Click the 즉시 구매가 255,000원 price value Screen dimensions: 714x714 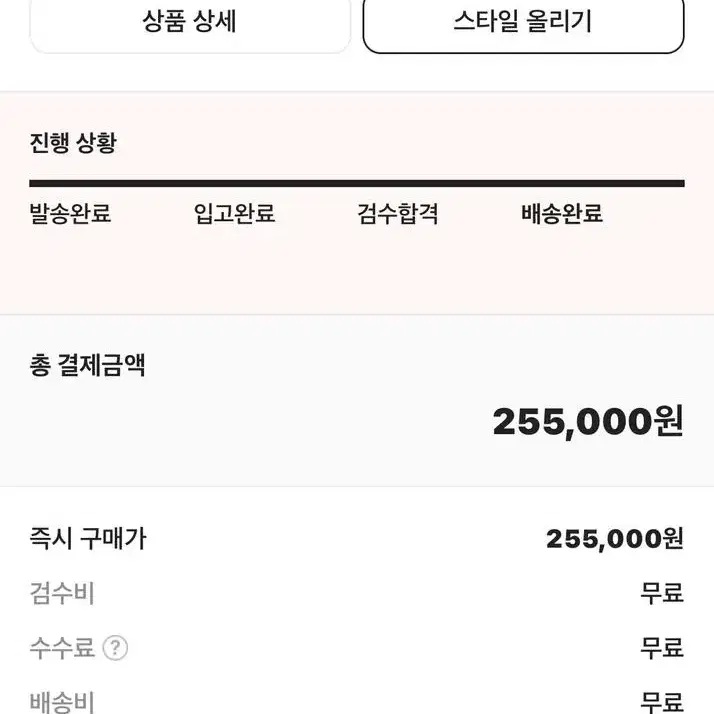click(615, 539)
